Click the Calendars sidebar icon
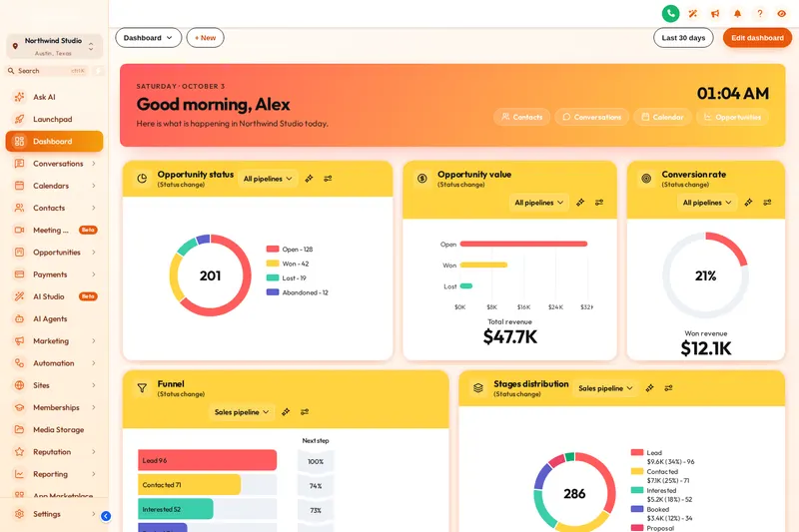 19,186
